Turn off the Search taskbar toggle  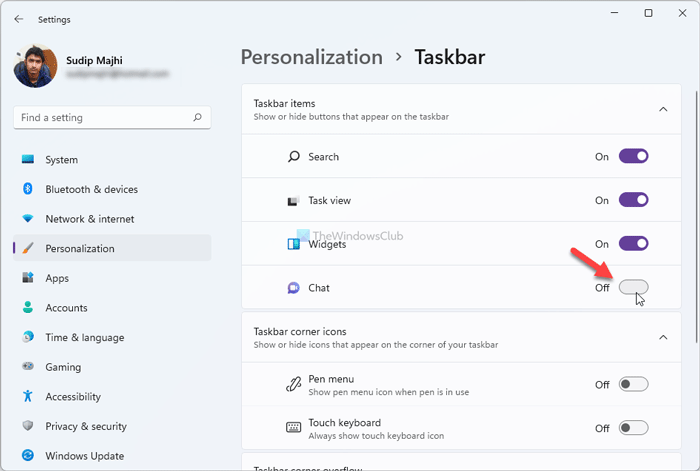pyautogui.click(x=633, y=156)
